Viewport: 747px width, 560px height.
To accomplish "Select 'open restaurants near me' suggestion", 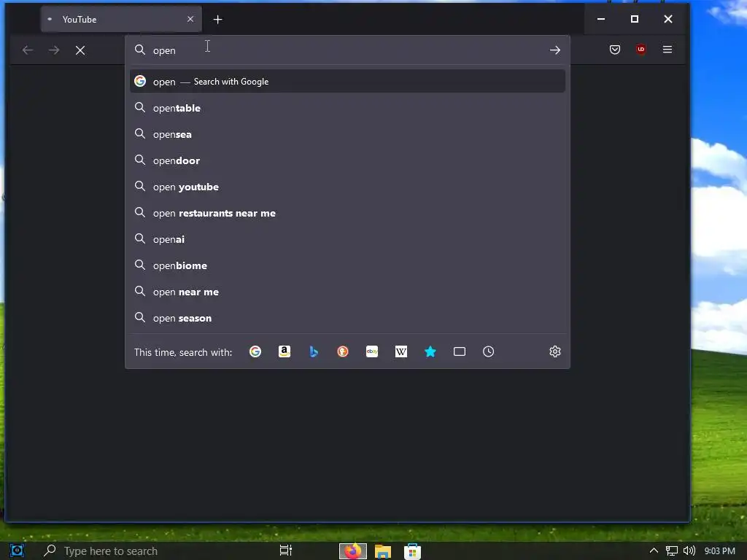I will click(x=347, y=213).
